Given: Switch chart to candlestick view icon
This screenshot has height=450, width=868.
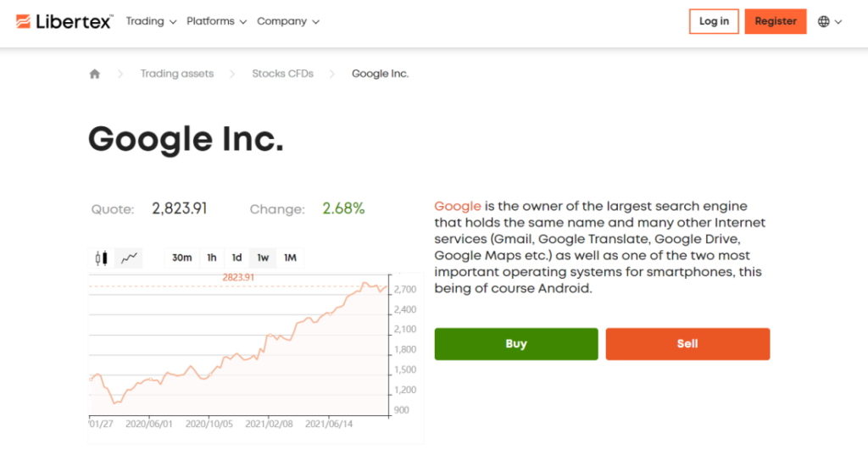Looking at the screenshot, I should [102, 258].
